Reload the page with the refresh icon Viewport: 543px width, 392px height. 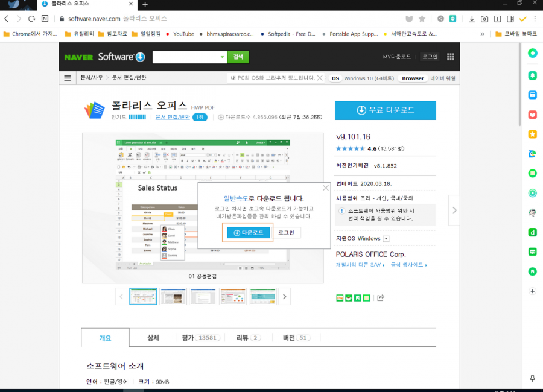(32, 19)
